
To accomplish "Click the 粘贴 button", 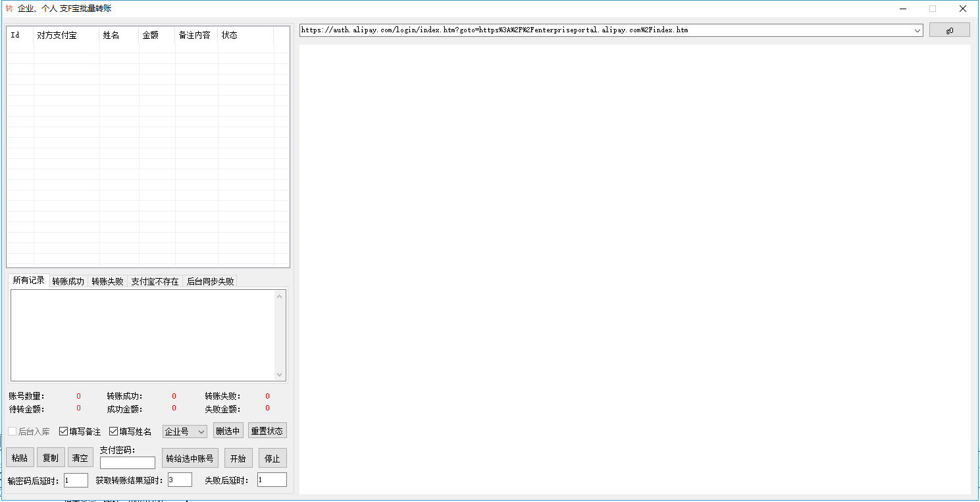I will (20, 458).
